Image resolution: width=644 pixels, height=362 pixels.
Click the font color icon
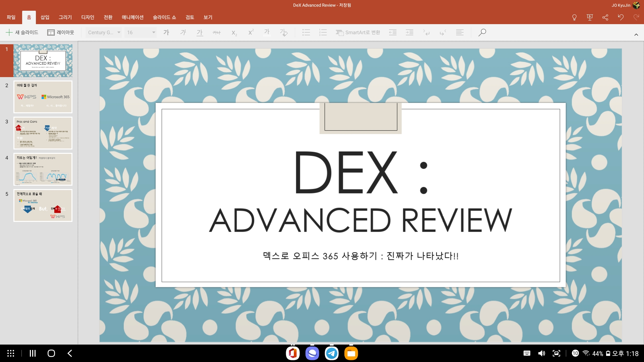[267, 33]
